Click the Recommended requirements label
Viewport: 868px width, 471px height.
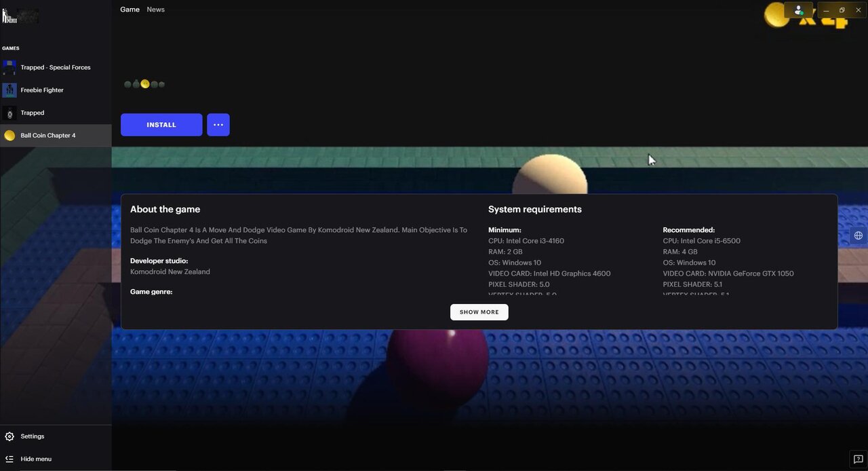pyautogui.click(x=688, y=230)
